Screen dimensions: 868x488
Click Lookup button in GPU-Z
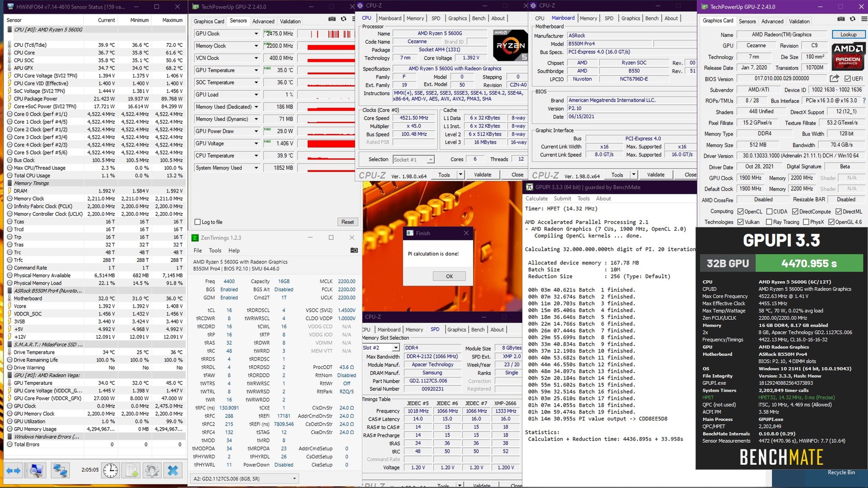(848, 35)
